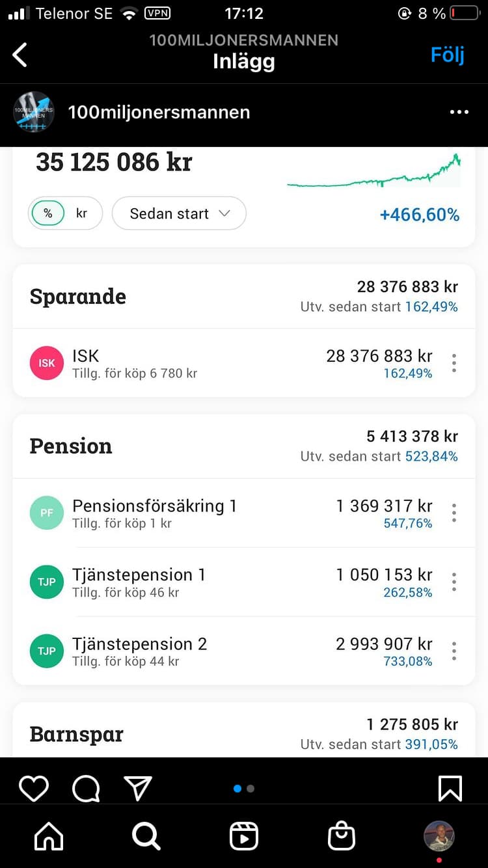Tap the Följ follow button

coord(448,55)
